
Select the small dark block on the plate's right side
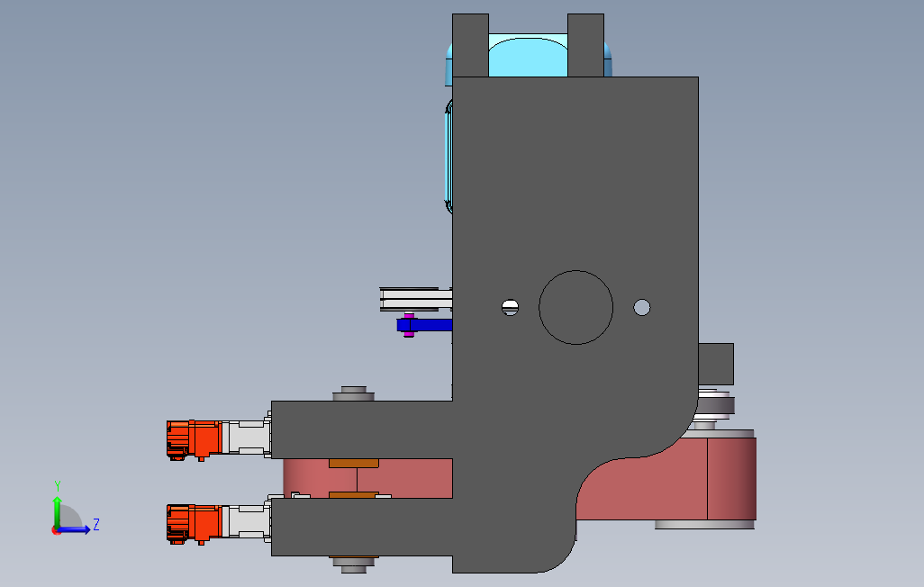tap(716, 365)
